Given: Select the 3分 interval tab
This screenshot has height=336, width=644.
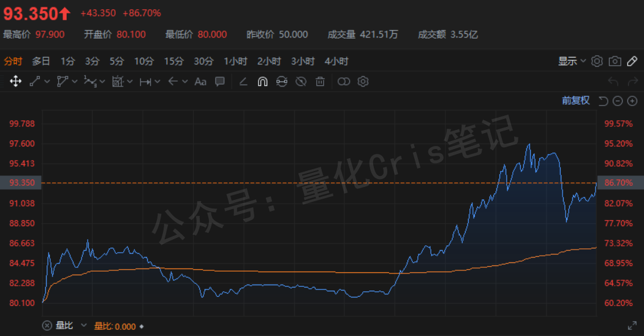Looking at the screenshot, I should [93, 61].
